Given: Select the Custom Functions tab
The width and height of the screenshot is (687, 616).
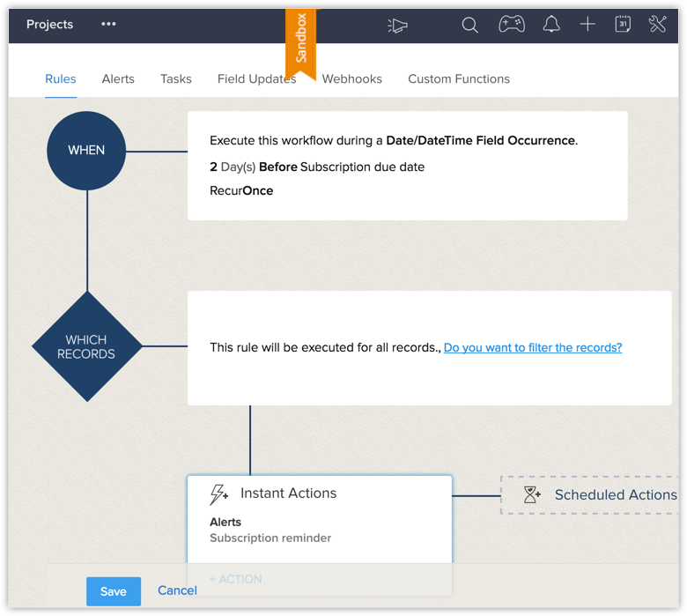Looking at the screenshot, I should coord(459,79).
